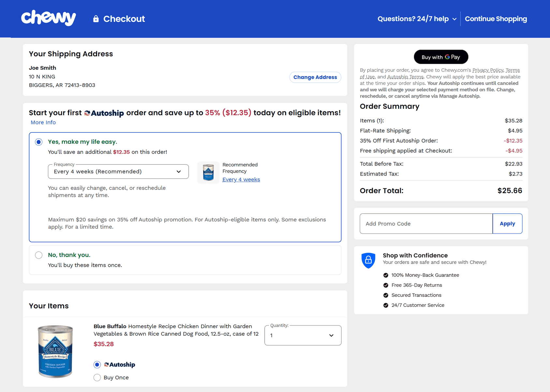Click the Shop with Confidence shield icon
The width and height of the screenshot is (550, 392).
point(369,260)
